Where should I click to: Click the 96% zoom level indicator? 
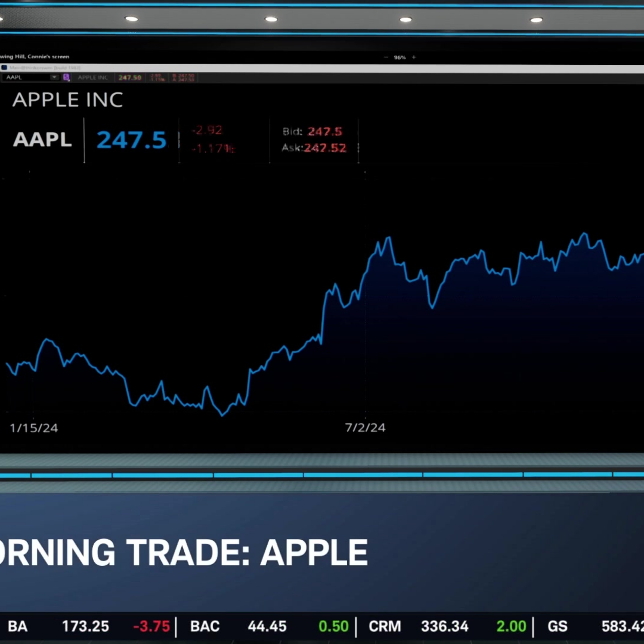[400, 57]
